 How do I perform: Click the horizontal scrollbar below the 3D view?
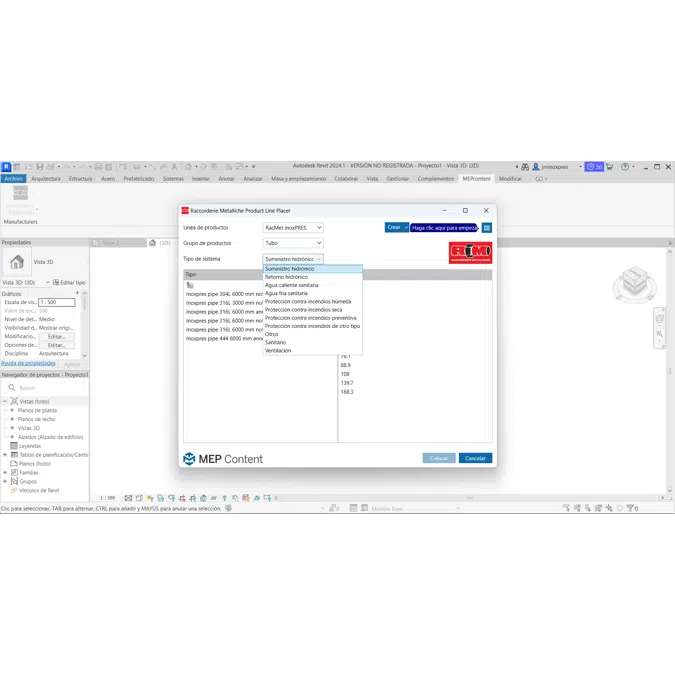469,498
